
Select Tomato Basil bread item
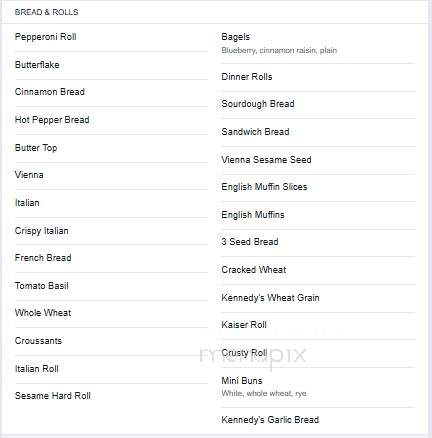point(41,286)
